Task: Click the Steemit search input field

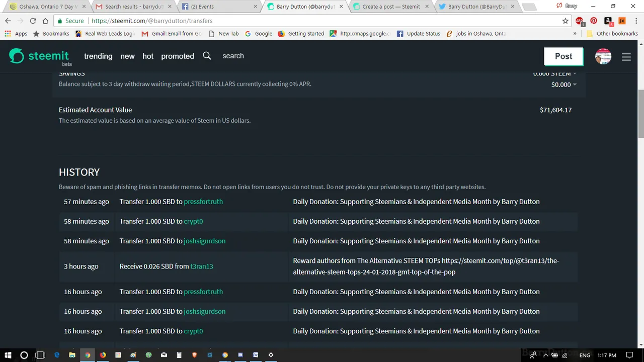Action: (x=233, y=56)
